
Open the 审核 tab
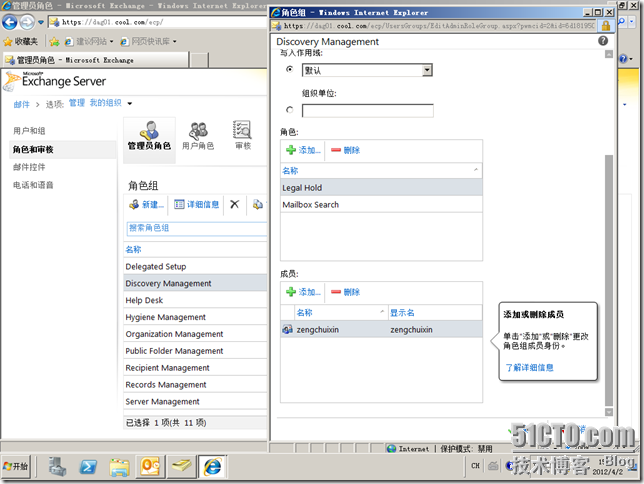(242, 135)
